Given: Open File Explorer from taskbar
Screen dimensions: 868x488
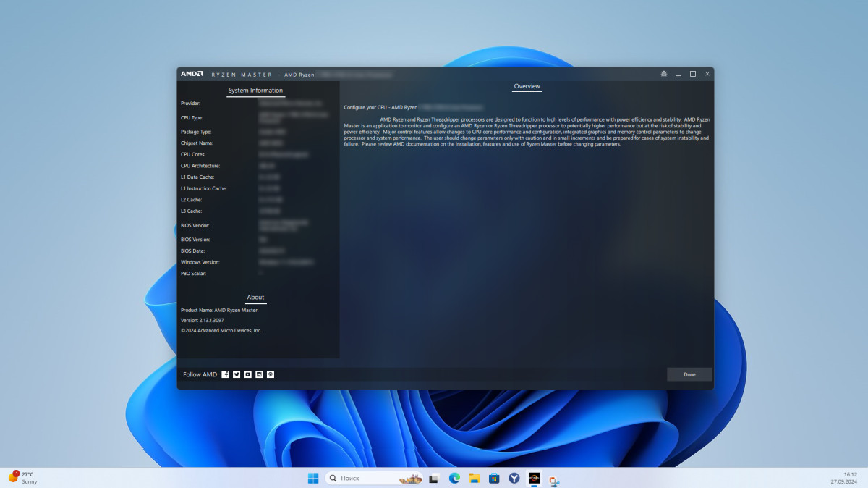Looking at the screenshot, I should (x=475, y=478).
